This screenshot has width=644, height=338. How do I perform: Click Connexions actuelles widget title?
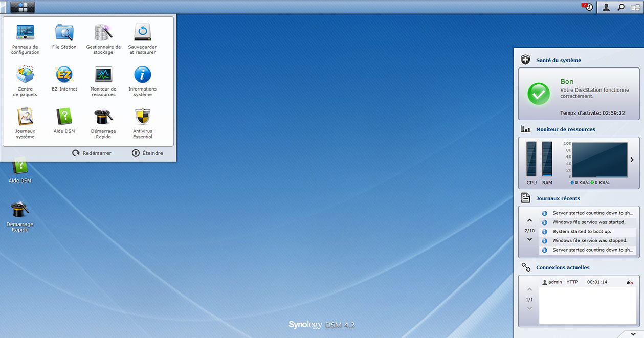pyautogui.click(x=563, y=267)
